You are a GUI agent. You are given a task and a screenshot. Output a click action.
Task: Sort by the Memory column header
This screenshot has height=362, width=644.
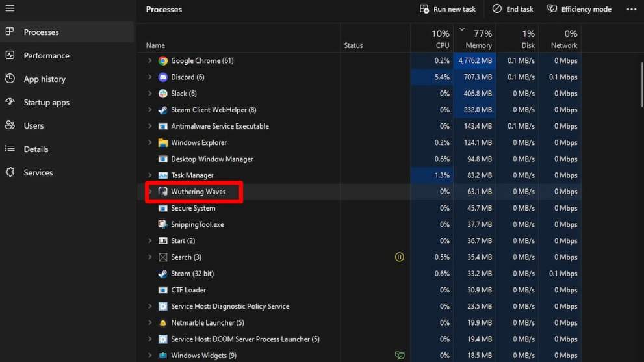point(475,38)
